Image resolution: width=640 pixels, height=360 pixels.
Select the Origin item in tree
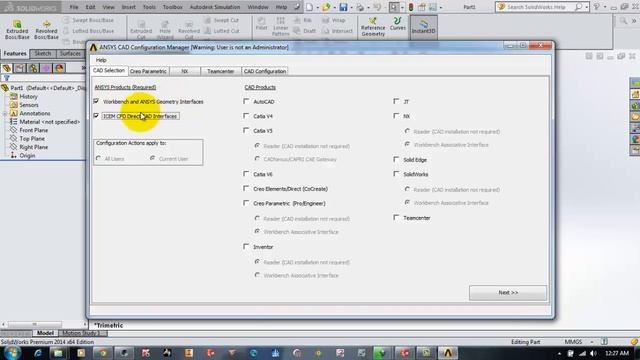(27, 156)
